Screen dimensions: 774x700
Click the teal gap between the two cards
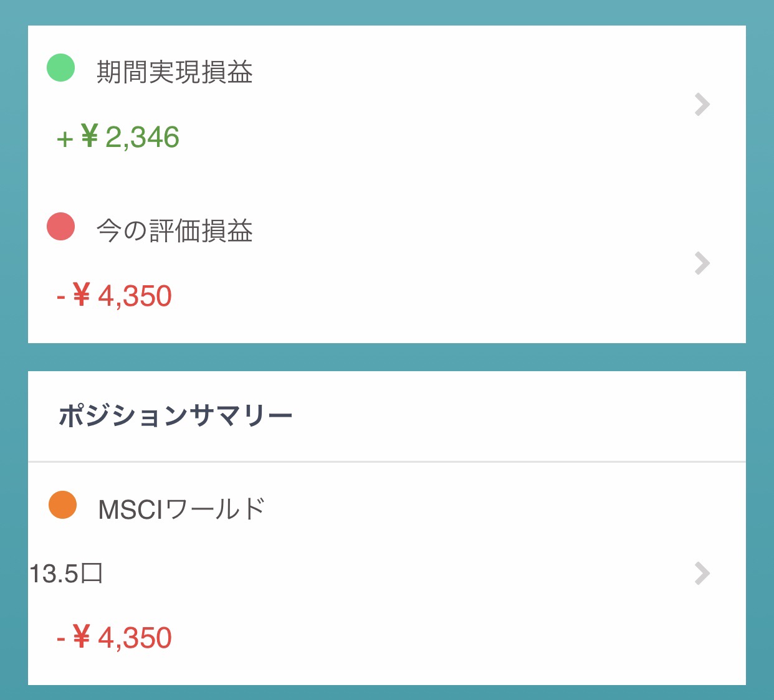click(x=386, y=357)
